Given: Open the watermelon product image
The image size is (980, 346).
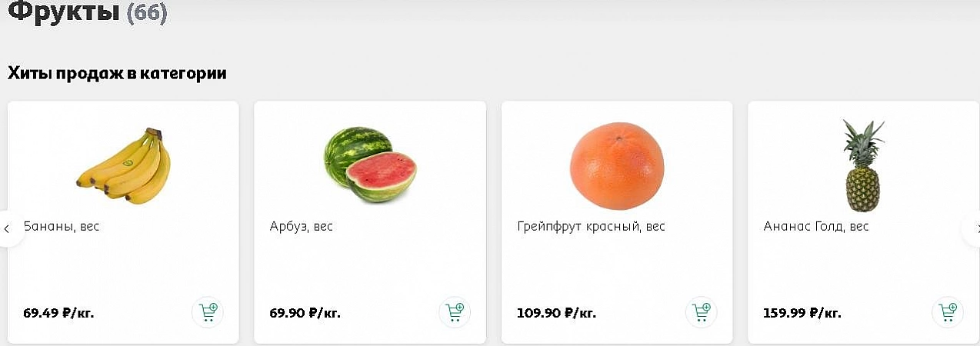Looking at the screenshot, I should click(370, 165).
